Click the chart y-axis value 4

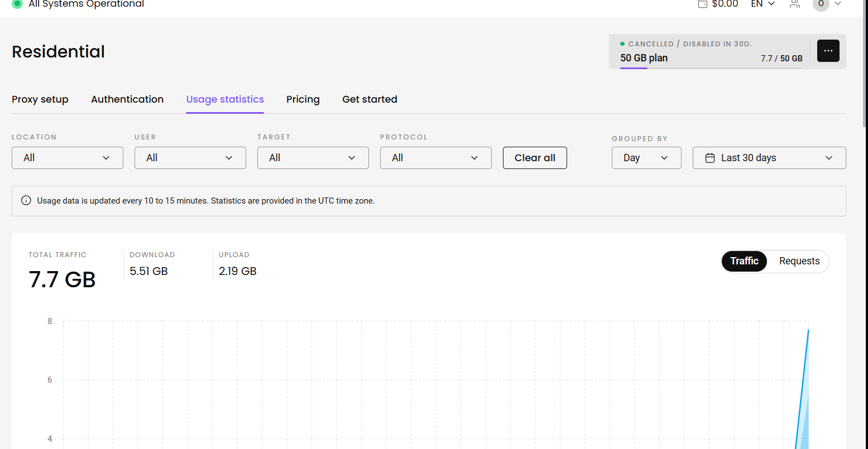pos(50,439)
